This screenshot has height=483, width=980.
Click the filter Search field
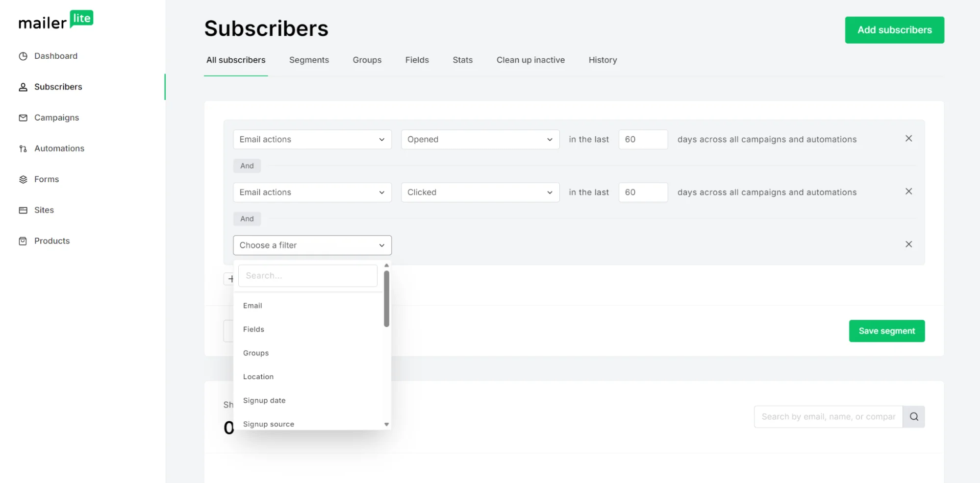[x=307, y=276]
